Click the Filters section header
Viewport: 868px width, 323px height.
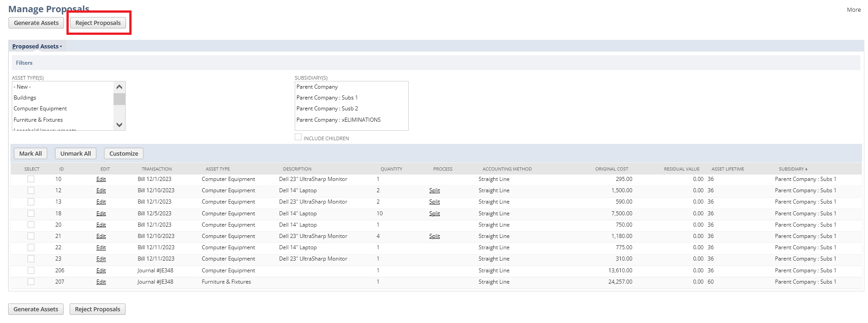[x=24, y=63]
